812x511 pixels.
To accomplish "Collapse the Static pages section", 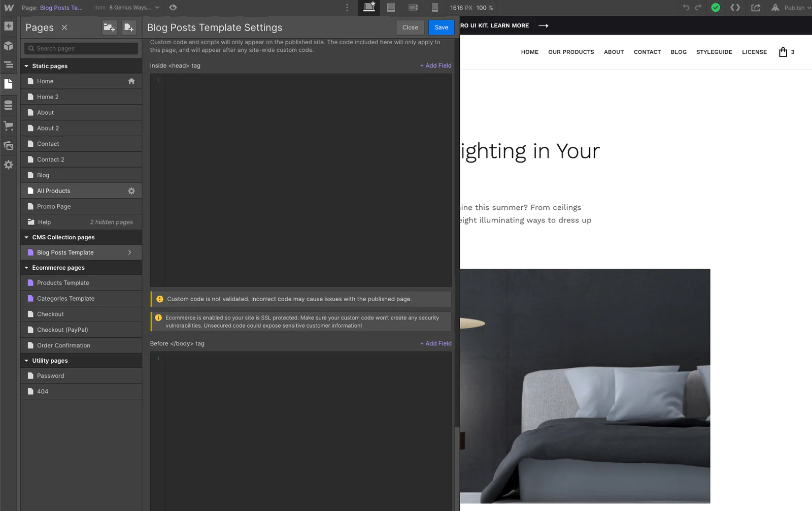I will click(x=26, y=66).
